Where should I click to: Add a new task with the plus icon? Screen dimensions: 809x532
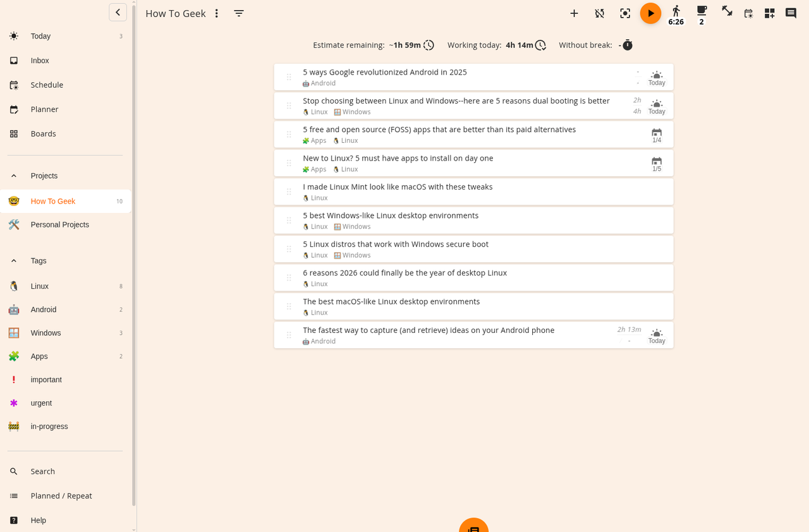point(574,13)
